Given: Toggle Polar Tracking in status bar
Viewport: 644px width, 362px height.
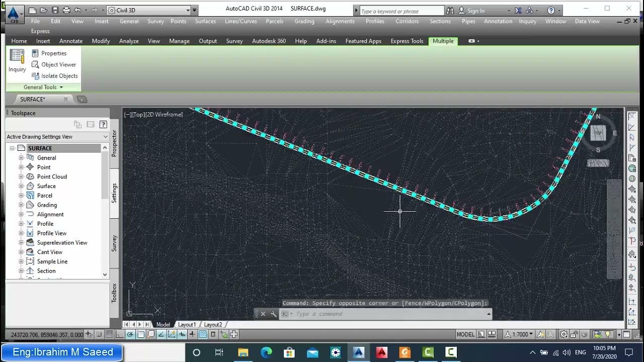Looking at the screenshot, I should tap(130, 334).
